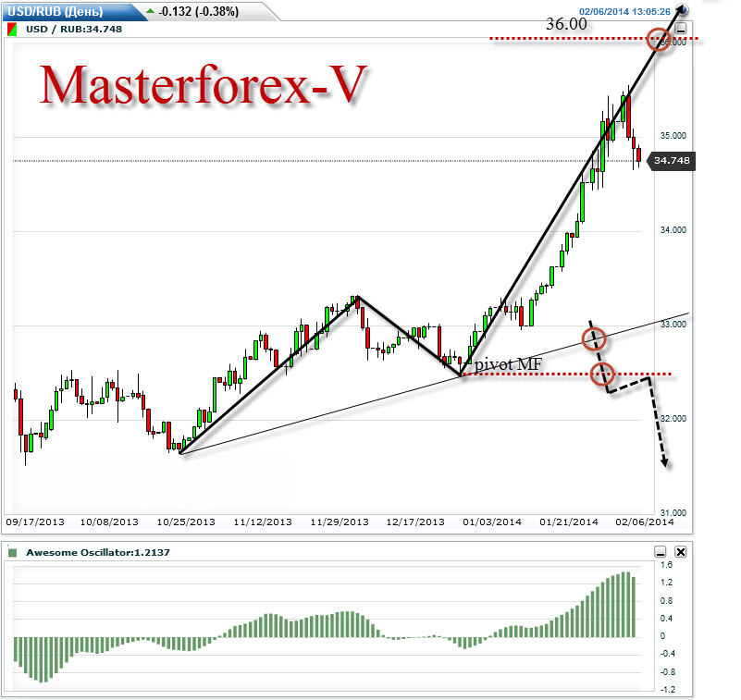Click the -1.2 oscillator axis label
The image size is (741, 700).
(667, 690)
